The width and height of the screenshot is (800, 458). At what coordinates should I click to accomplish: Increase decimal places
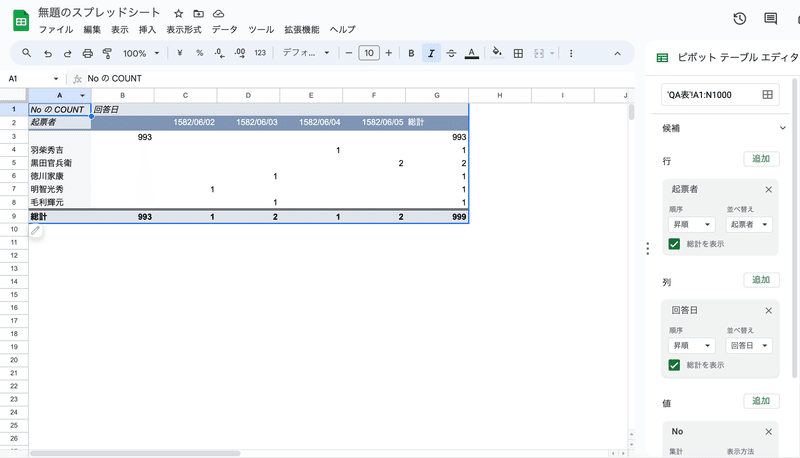click(x=240, y=53)
